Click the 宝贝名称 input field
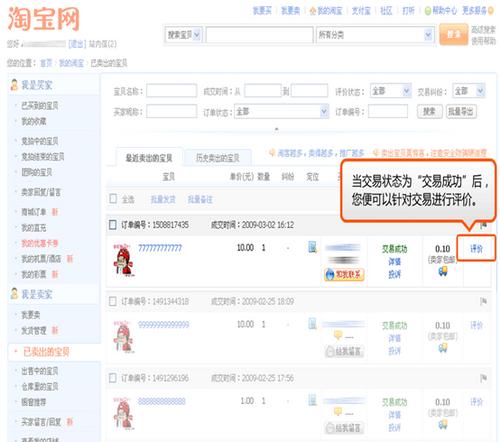This screenshot has width=500, height=442. (x=172, y=91)
